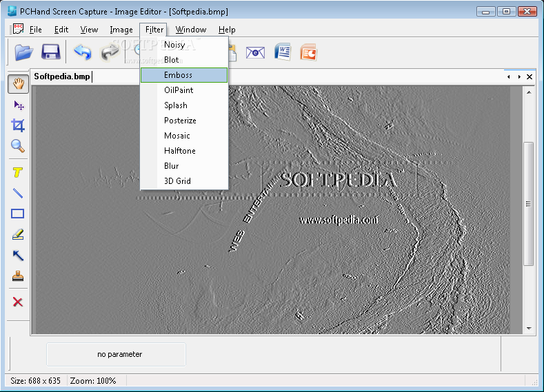Image resolution: width=544 pixels, height=392 pixels.
Task: Click the Save floppy disk icon
Action: [50, 52]
